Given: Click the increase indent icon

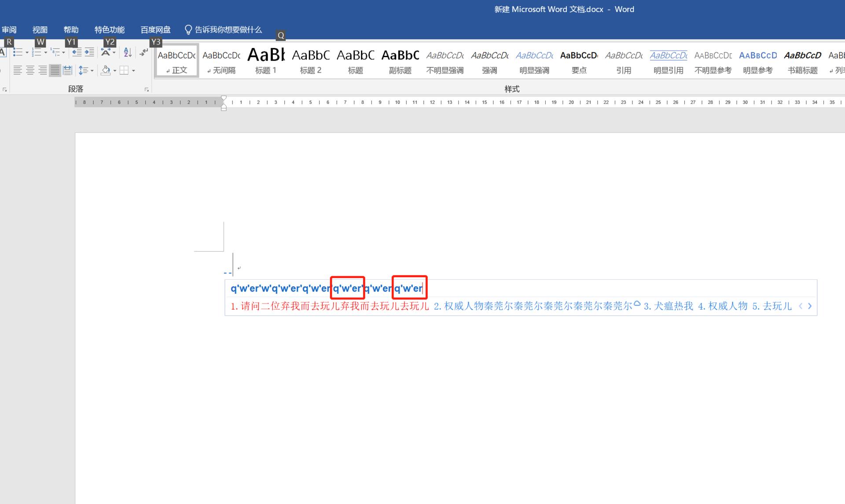Looking at the screenshot, I should [89, 53].
